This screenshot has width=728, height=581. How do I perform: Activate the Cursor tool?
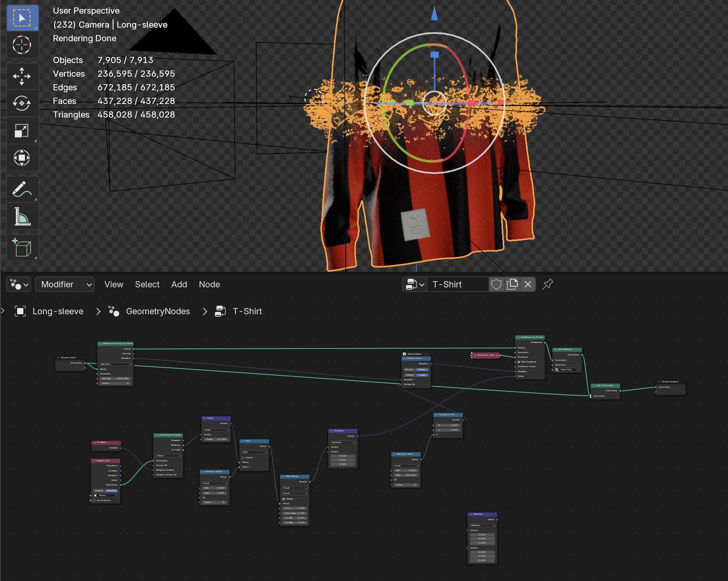coord(22,45)
